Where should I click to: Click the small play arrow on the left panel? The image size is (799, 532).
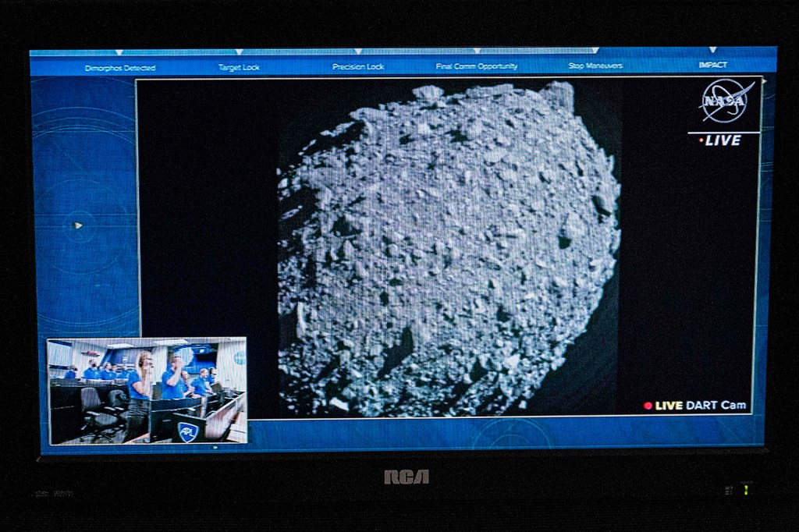pos(78,225)
